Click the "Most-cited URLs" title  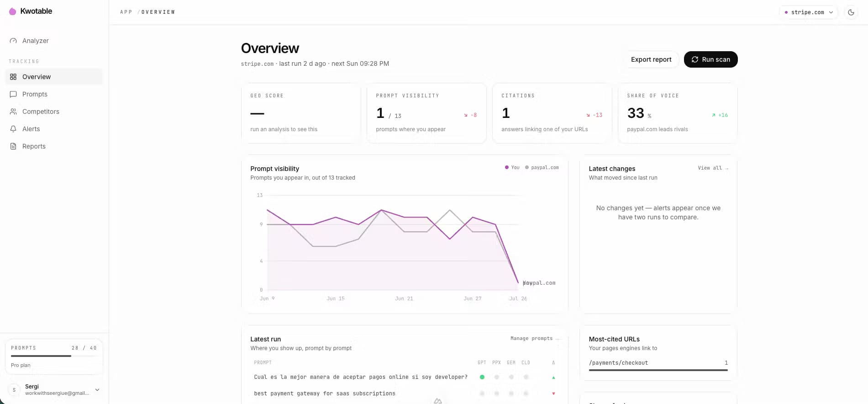[614, 339]
